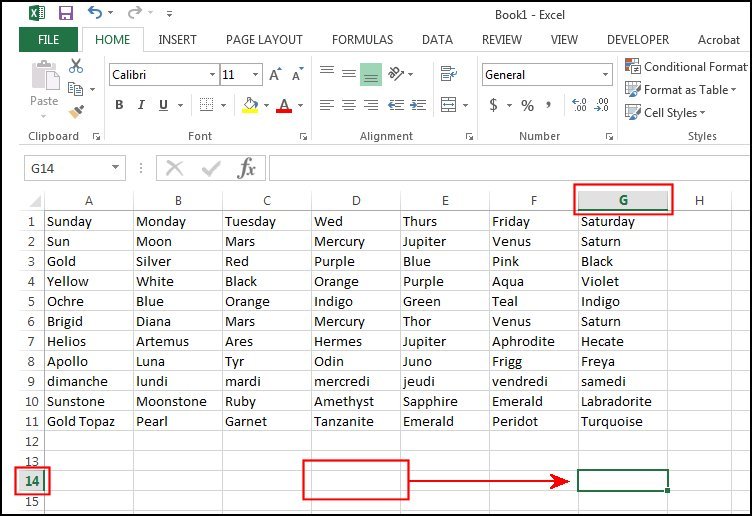Align text right icon
Viewport: 752px width, 516px height.
click(x=371, y=105)
